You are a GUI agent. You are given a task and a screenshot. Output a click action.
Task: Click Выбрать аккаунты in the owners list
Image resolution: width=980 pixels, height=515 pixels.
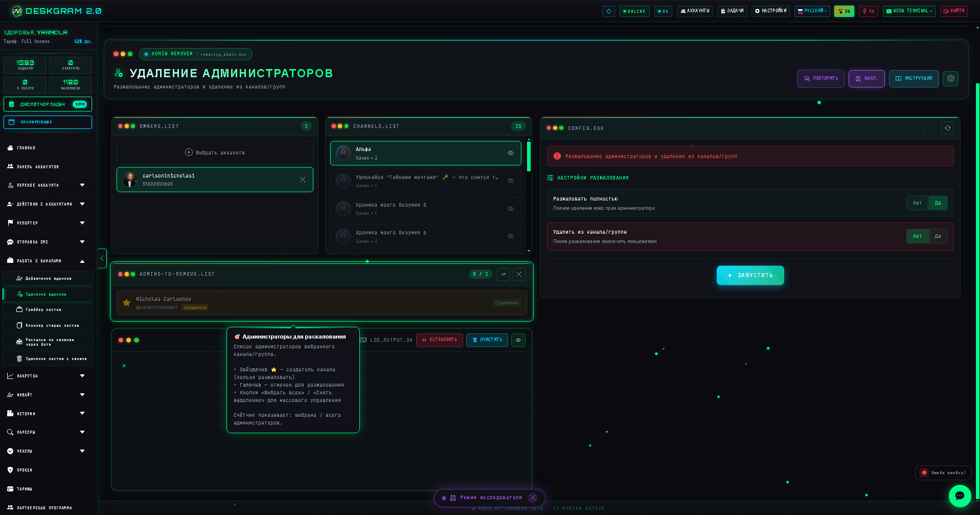click(215, 152)
